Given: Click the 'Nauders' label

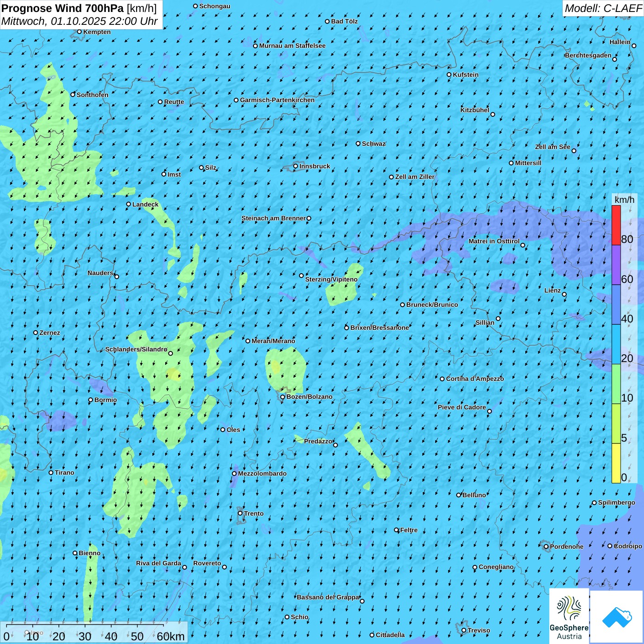Looking at the screenshot, I should point(100,273).
